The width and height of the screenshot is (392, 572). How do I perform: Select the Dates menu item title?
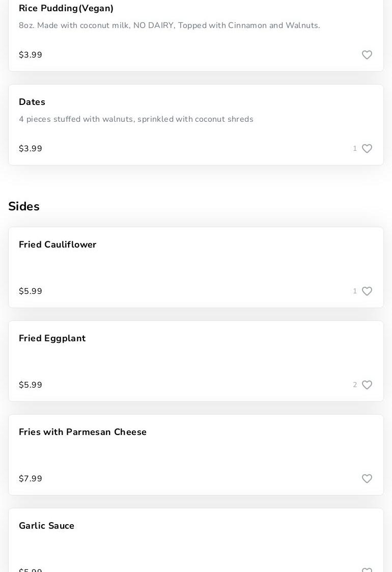32,102
